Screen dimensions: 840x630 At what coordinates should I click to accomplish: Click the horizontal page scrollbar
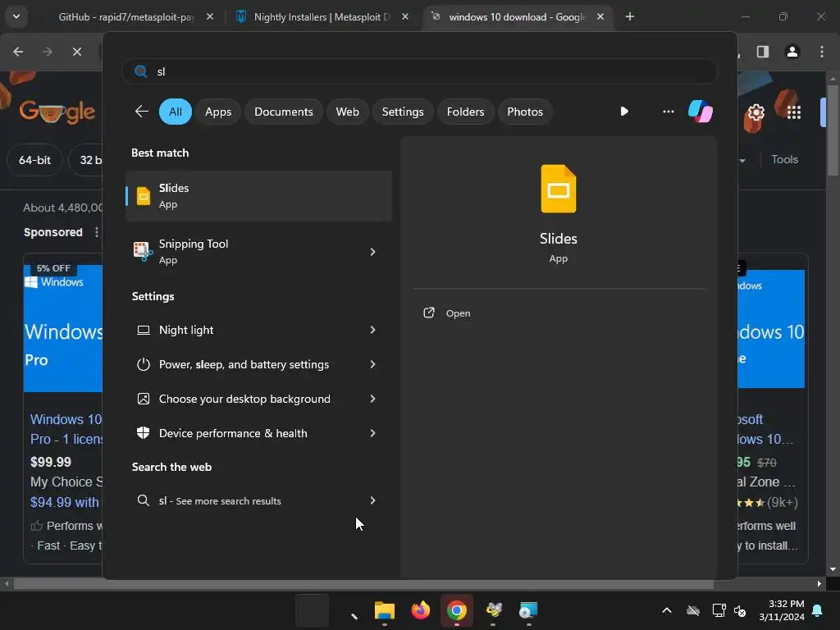[x=363, y=584]
